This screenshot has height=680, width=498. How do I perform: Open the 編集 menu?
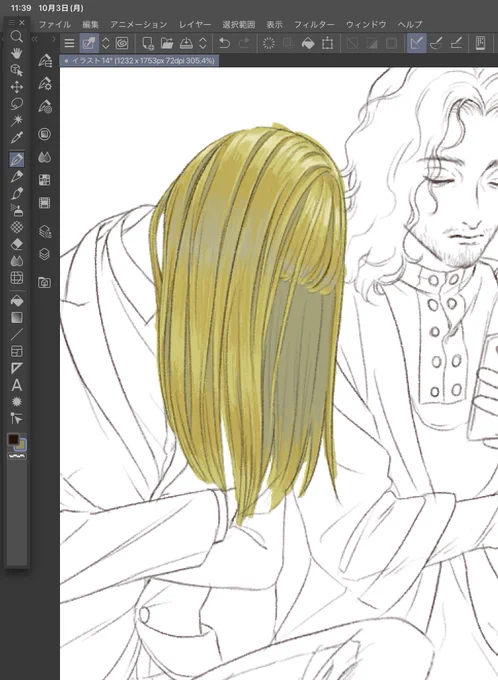[91, 24]
